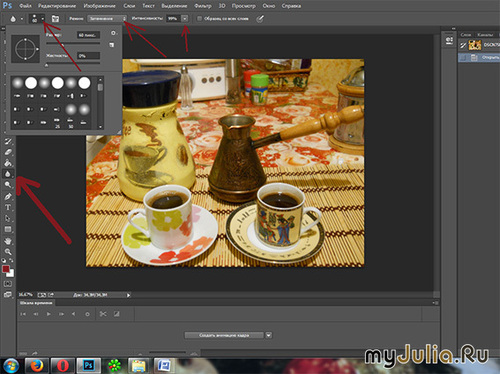Select the Paint Bucket tool
500x374 pixels.
tap(8, 163)
